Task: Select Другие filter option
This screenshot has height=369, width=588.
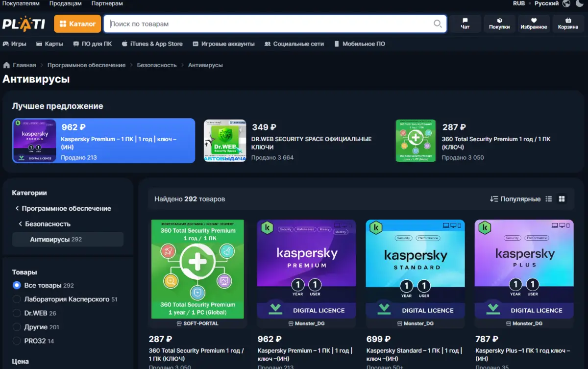Action: point(36,327)
